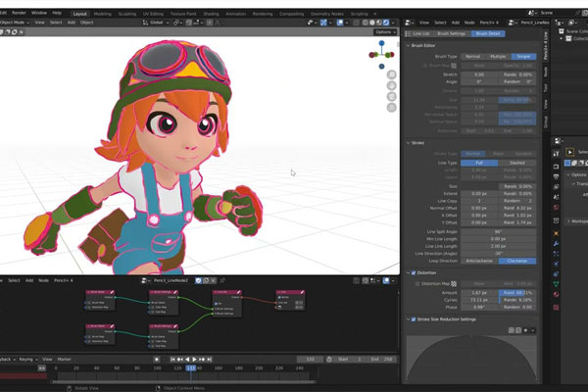Unlink the Pencil_LineNode2 node tree

click(x=214, y=280)
